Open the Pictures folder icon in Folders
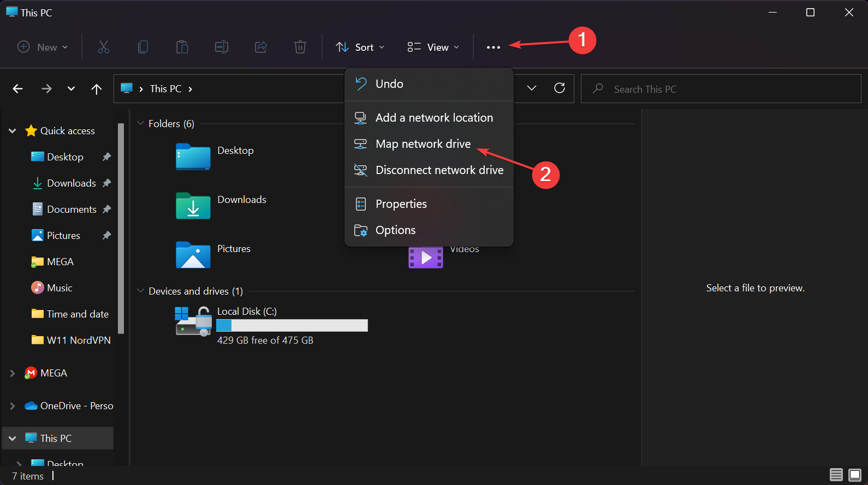Viewport: 868px width, 485px height. [x=193, y=255]
